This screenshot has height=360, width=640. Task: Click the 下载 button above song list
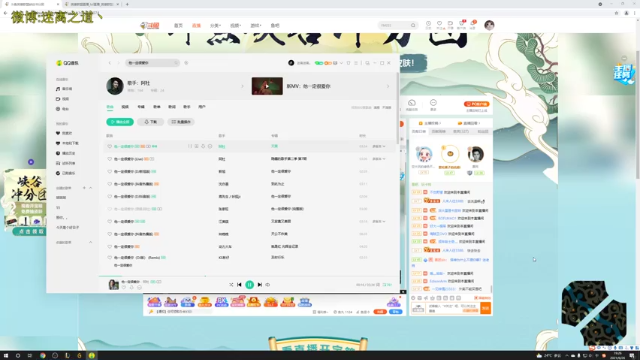pos(151,122)
